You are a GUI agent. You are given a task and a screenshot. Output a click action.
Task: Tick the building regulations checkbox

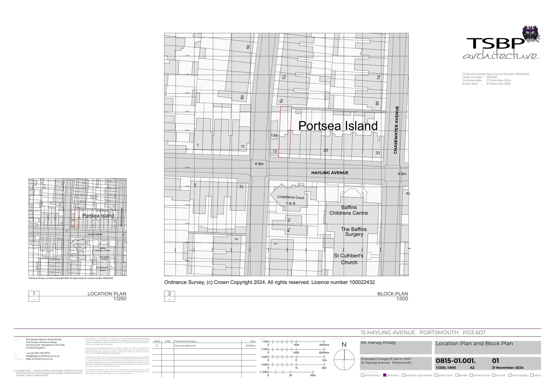point(403,375)
